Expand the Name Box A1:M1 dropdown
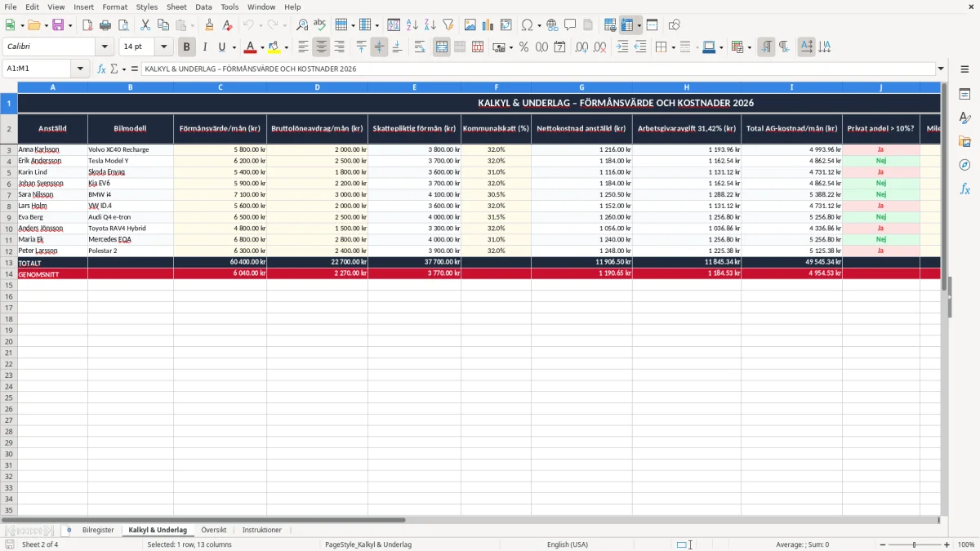Screen dimensions: 980x551 point(80,69)
